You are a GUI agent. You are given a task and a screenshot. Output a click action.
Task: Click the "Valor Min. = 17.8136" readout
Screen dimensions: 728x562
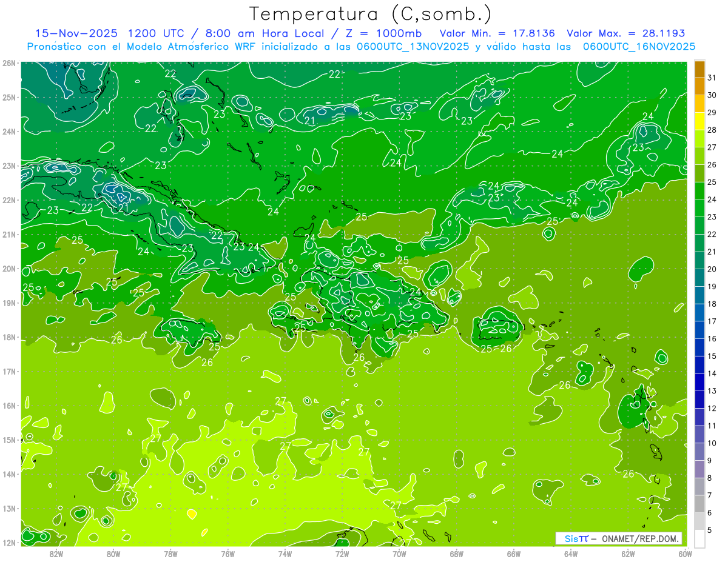pyautogui.click(x=497, y=33)
